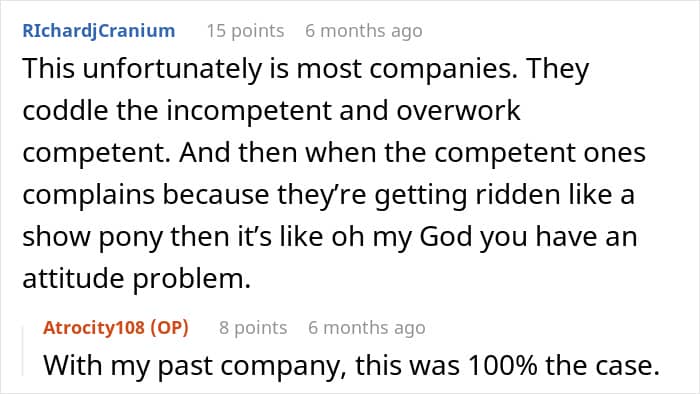Viewport: 700px width, 394px height.
Task: Collapse the reply thread using the vertical line
Action: point(23,351)
